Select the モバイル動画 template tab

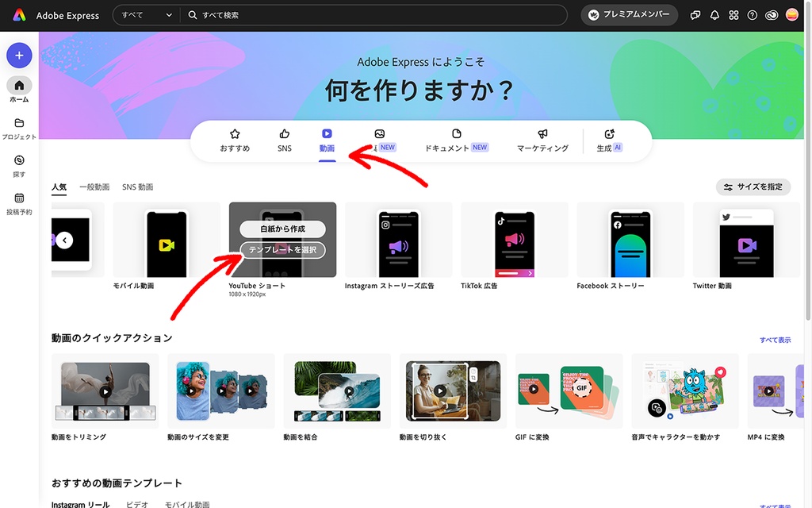click(187, 504)
